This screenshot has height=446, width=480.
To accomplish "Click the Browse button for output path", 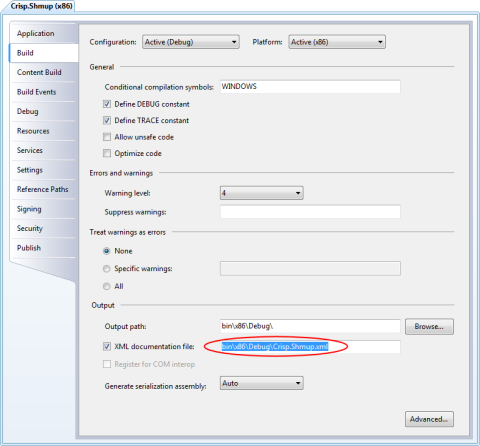I will [x=429, y=327].
